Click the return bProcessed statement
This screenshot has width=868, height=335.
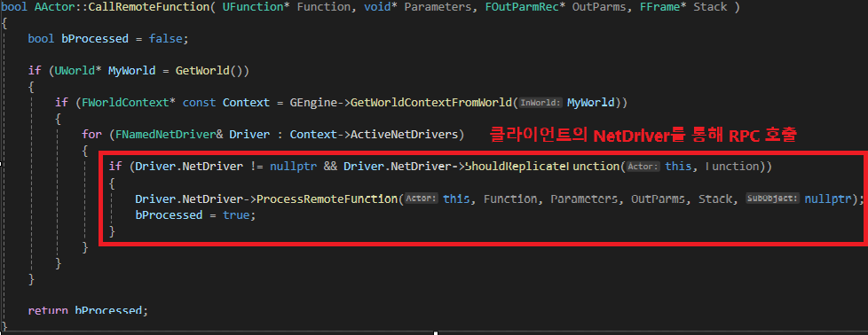[x=88, y=311]
